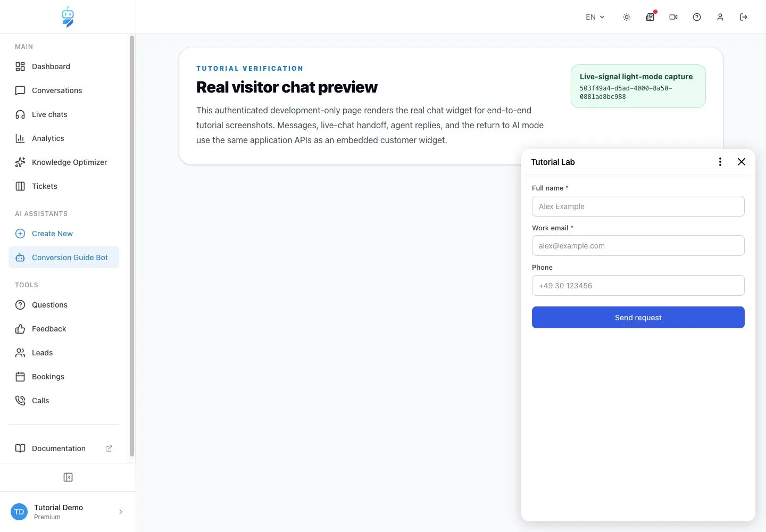Click the video camera icon

(673, 17)
